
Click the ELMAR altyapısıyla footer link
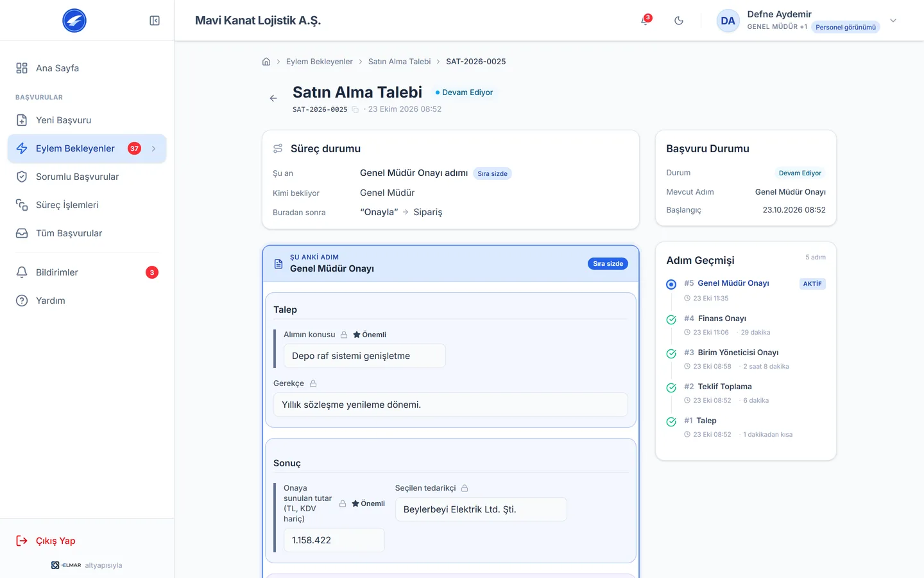pos(87,565)
